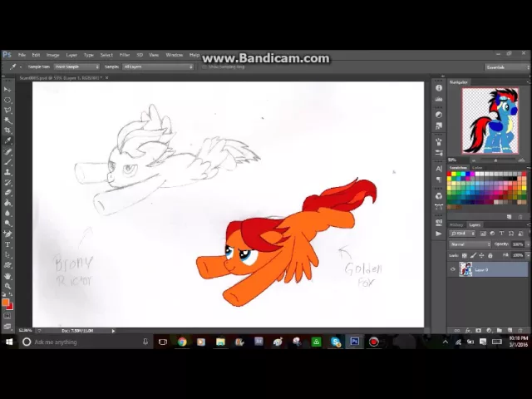Open the File menu
532x399 pixels.
tap(22, 55)
